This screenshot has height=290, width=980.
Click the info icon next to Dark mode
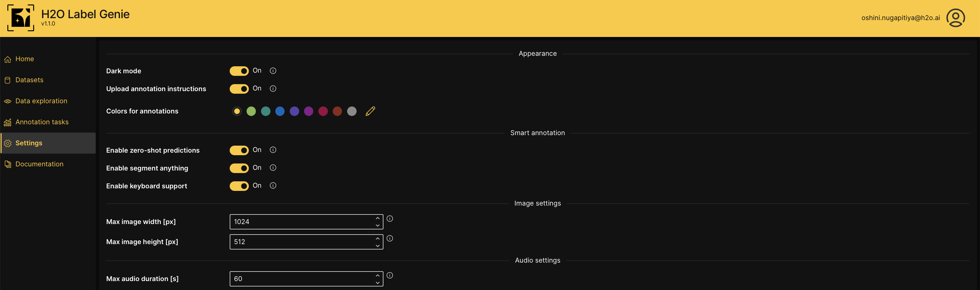[x=273, y=71]
